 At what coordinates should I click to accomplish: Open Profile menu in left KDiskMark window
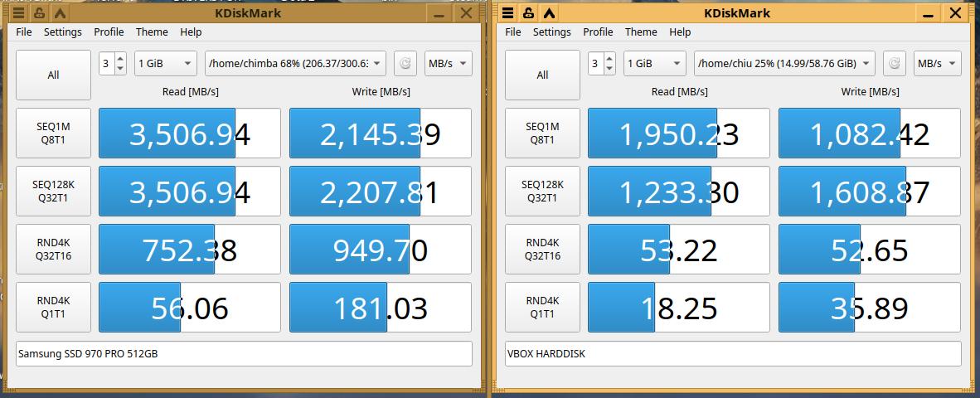(109, 32)
